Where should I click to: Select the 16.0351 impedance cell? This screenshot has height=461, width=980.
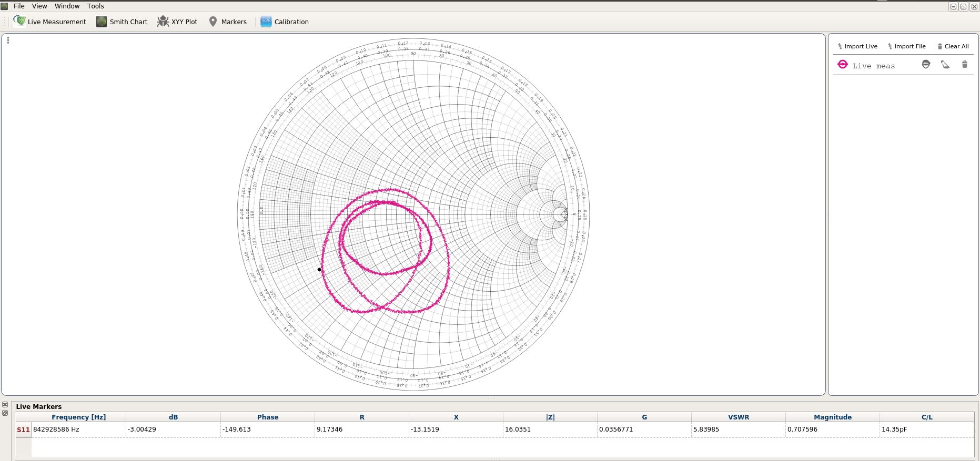[x=550, y=429]
